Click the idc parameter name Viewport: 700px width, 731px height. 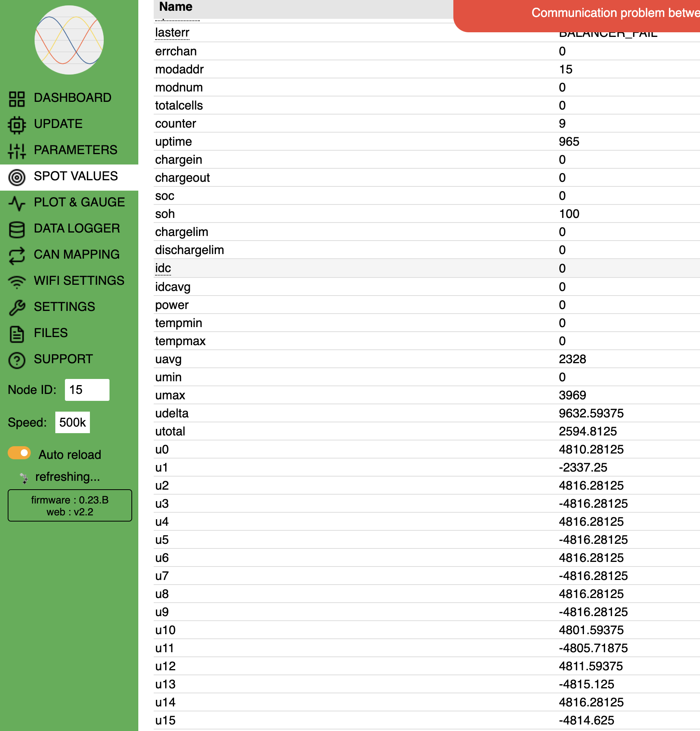coord(163,268)
